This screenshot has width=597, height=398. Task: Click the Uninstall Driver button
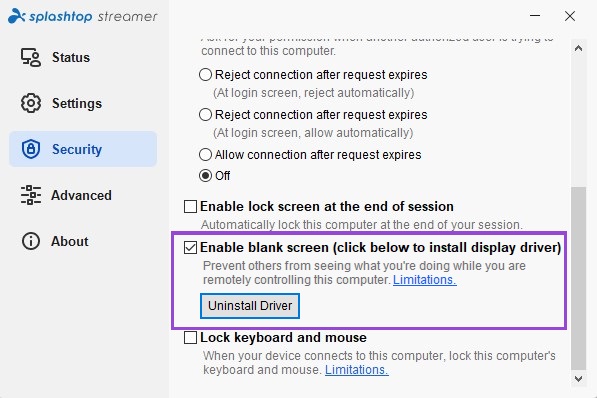(250, 306)
